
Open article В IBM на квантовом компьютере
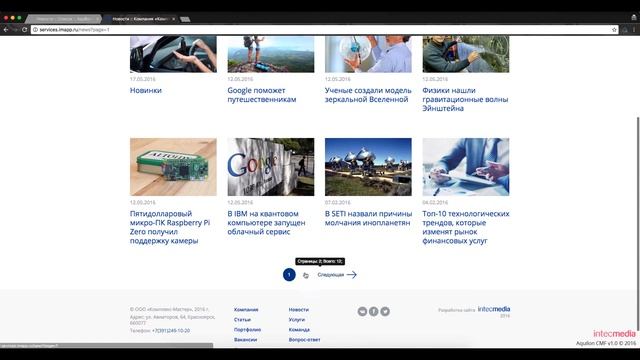(266, 222)
